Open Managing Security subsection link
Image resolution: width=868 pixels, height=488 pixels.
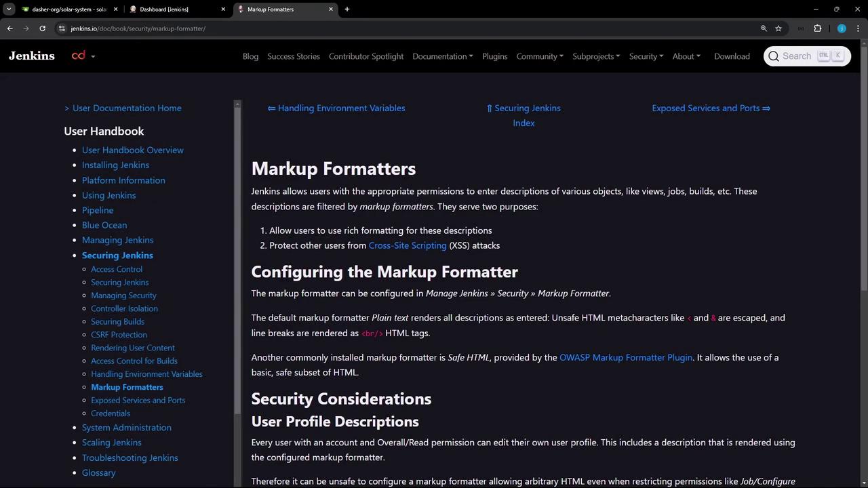tap(123, 296)
